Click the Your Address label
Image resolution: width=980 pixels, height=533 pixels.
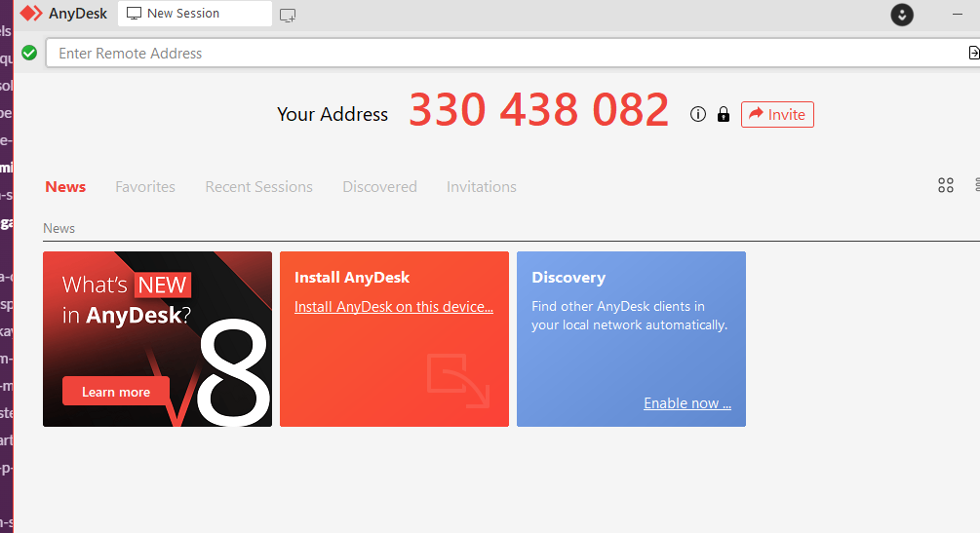333,114
